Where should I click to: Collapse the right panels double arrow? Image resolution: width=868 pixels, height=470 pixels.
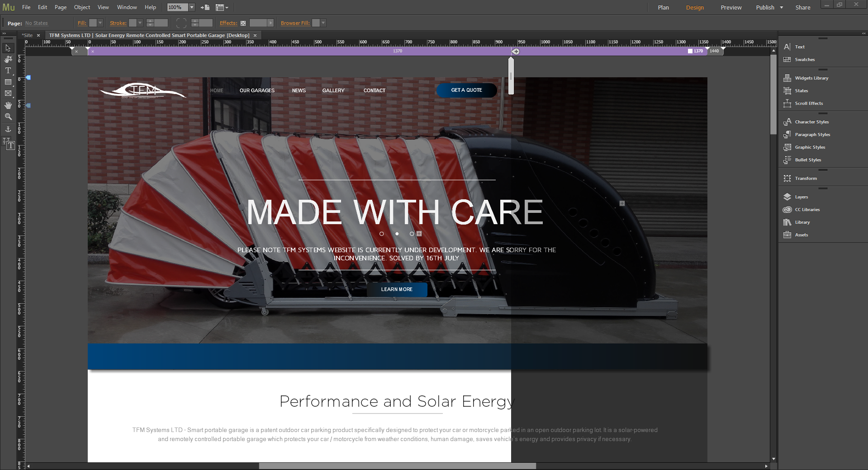(x=864, y=33)
